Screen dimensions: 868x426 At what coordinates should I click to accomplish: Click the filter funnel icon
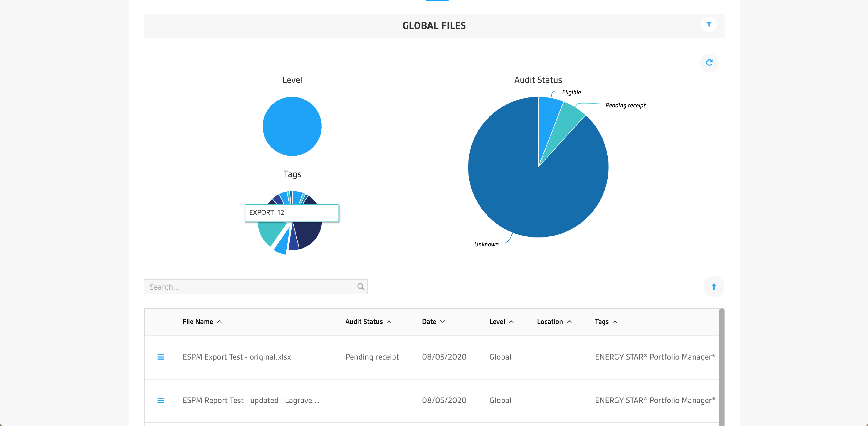point(709,25)
